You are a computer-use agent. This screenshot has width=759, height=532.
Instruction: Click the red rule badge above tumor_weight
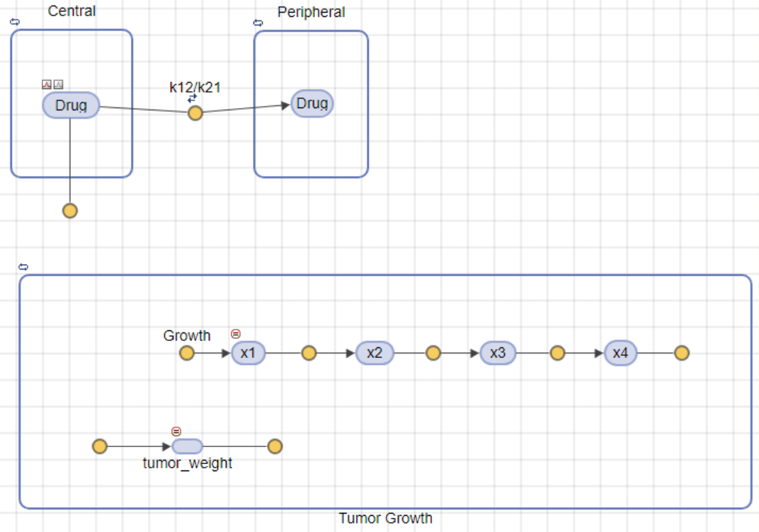click(176, 432)
